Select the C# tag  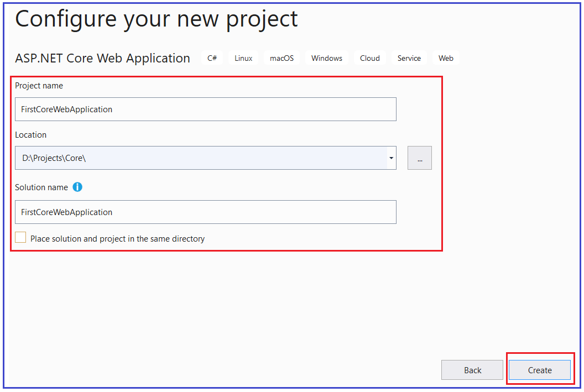pos(212,58)
